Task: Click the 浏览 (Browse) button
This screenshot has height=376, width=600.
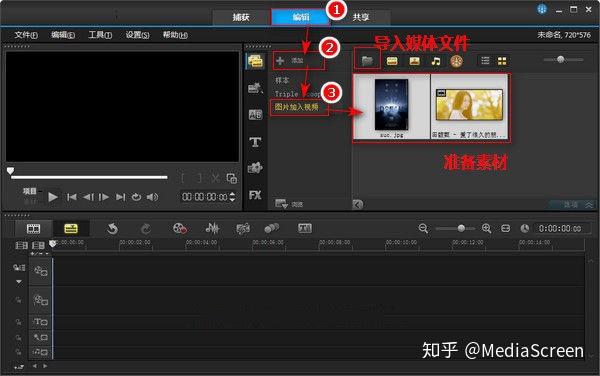Action: tap(289, 204)
